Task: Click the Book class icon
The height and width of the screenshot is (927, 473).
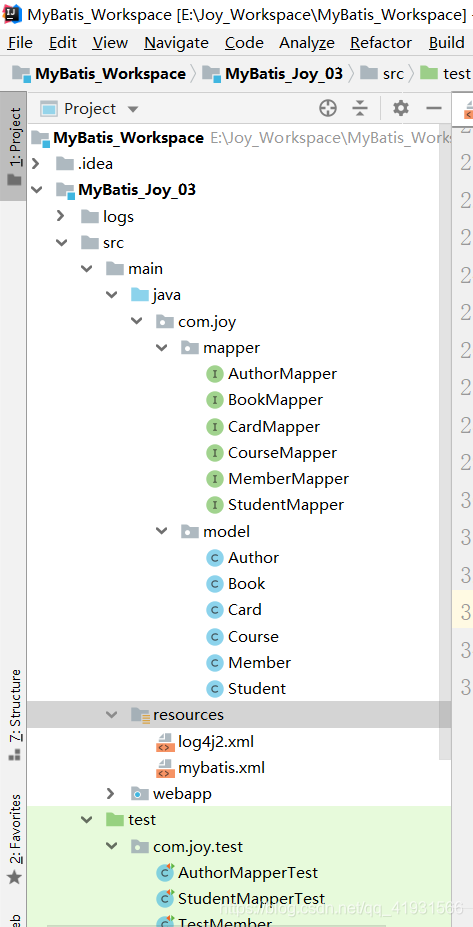Action: [x=214, y=584]
